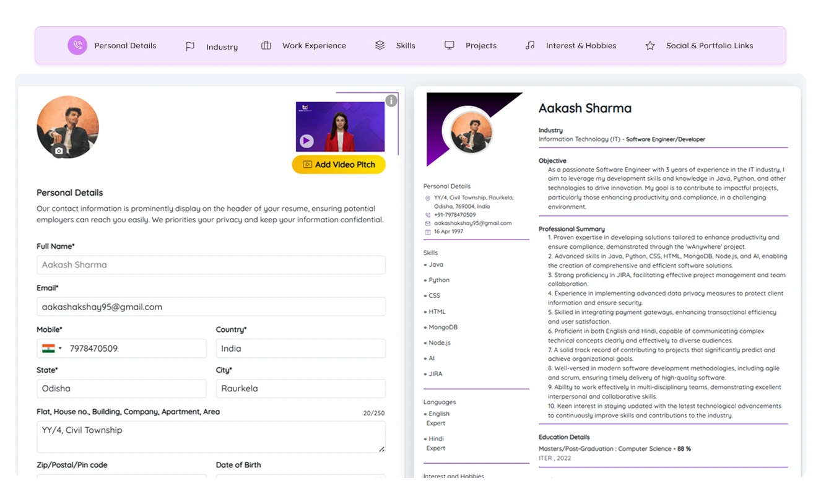Viewport: 821px width, 504px height.
Task: Click the Email input field
Action: (211, 307)
